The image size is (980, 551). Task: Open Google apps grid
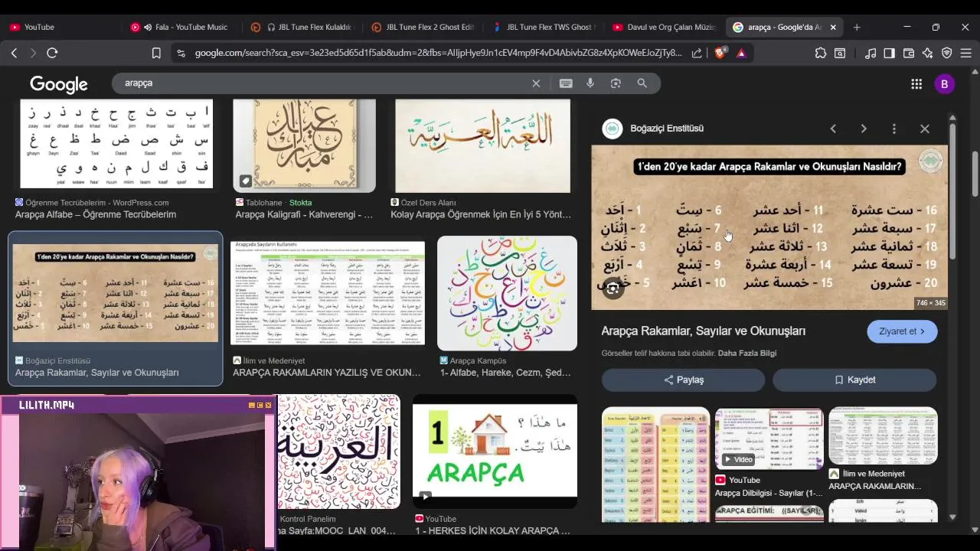pyautogui.click(x=916, y=84)
